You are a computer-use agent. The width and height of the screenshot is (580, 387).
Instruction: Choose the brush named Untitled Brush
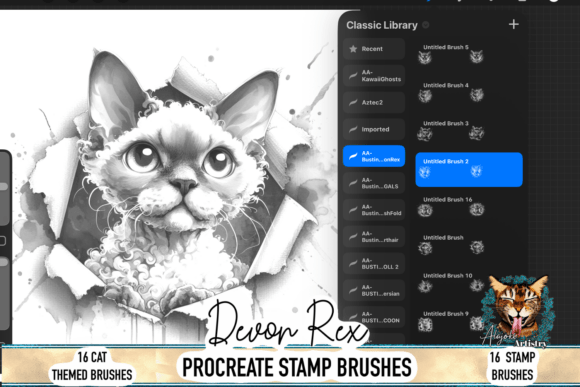pos(469,245)
